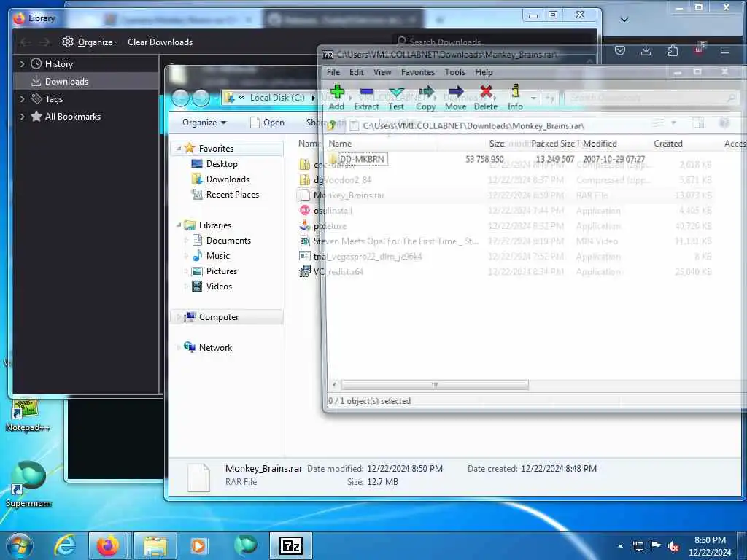747x560 pixels.
Task: Open Firefox list all tabs chevron
Action: pyautogui.click(x=624, y=20)
